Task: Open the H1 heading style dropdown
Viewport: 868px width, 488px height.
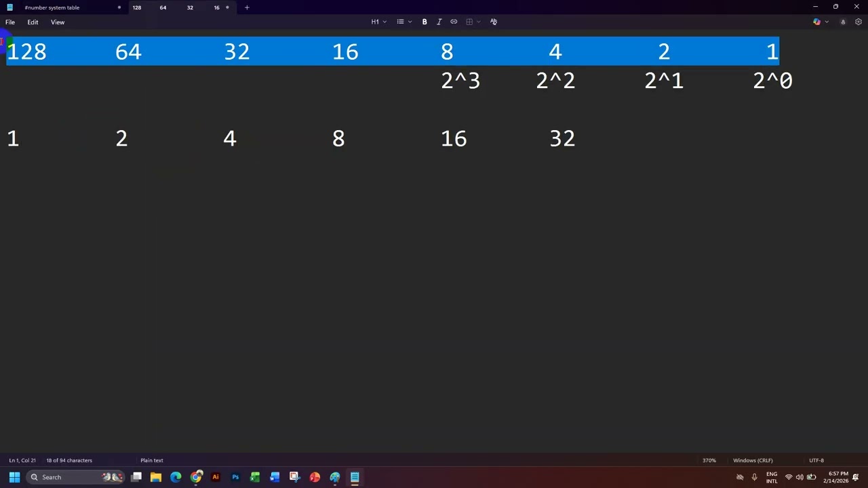Action: click(x=378, y=22)
